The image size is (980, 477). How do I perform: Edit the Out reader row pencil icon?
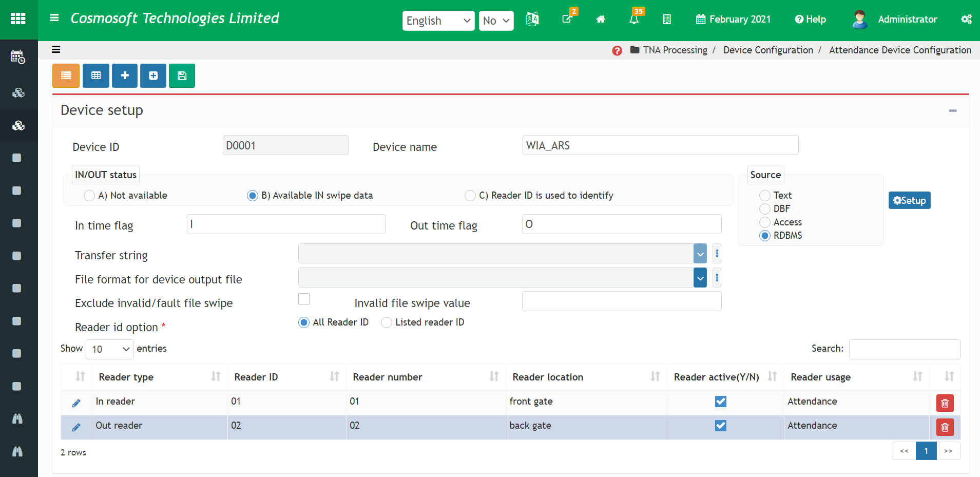coord(76,427)
